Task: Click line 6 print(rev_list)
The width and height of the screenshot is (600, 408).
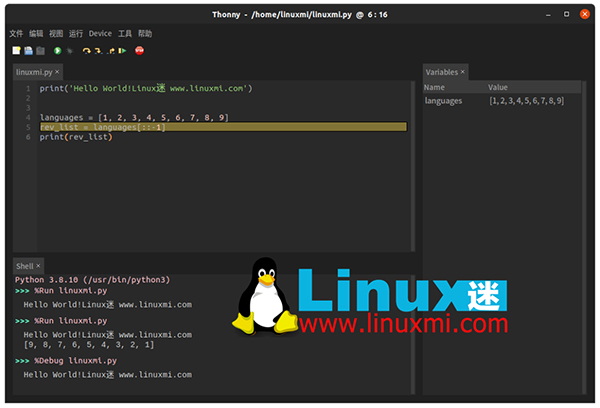Action: pos(76,137)
